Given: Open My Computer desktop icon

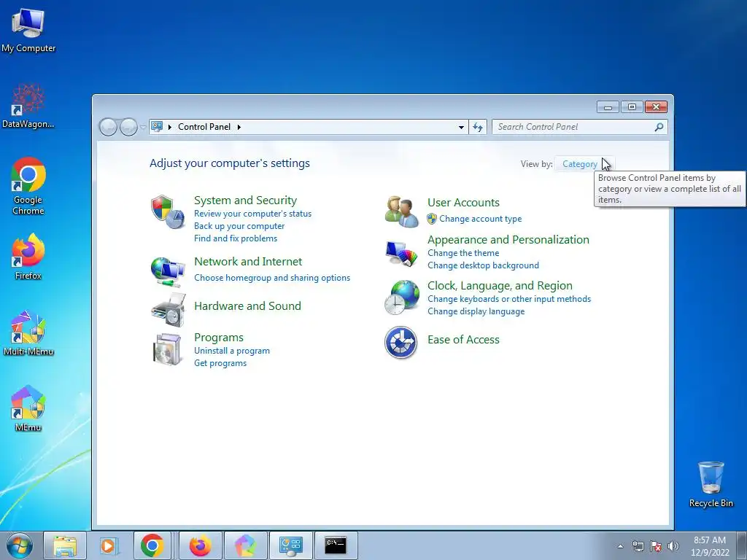Looking at the screenshot, I should point(28,30).
